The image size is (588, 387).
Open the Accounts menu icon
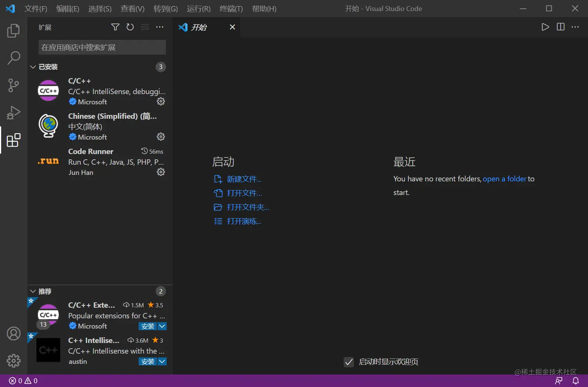[x=14, y=334]
